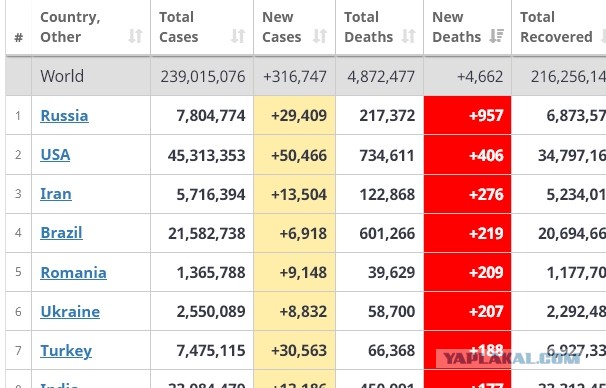
Task: Select Russia total cases 7,804,774
Action: tap(211, 116)
